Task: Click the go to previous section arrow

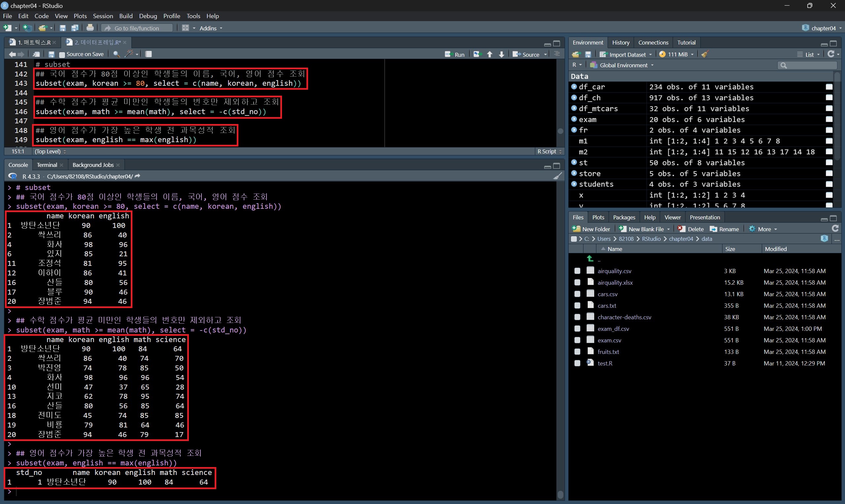Action: click(489, 54)
